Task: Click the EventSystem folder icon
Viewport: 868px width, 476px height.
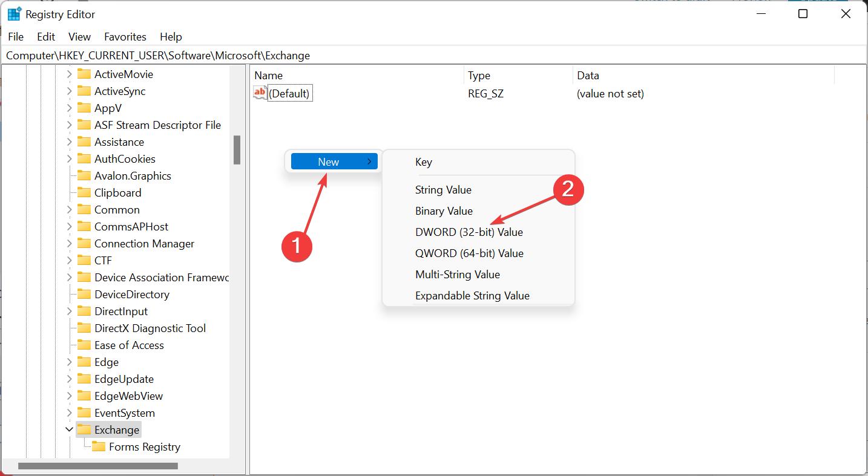Action: coord(84,413)
